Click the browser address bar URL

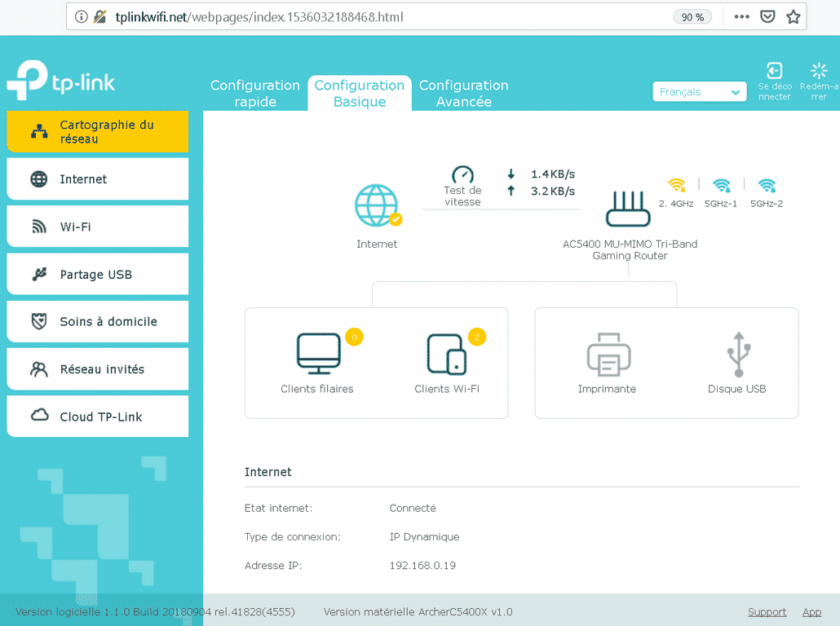[x=259, y=17]
